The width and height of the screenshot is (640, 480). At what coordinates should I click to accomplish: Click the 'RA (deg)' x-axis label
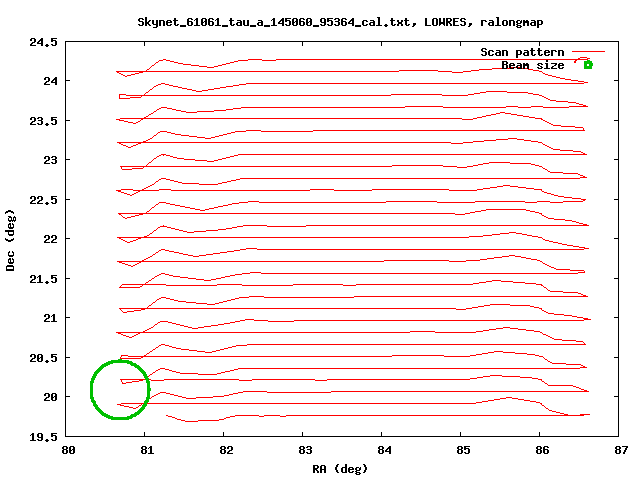click(340, 469)
